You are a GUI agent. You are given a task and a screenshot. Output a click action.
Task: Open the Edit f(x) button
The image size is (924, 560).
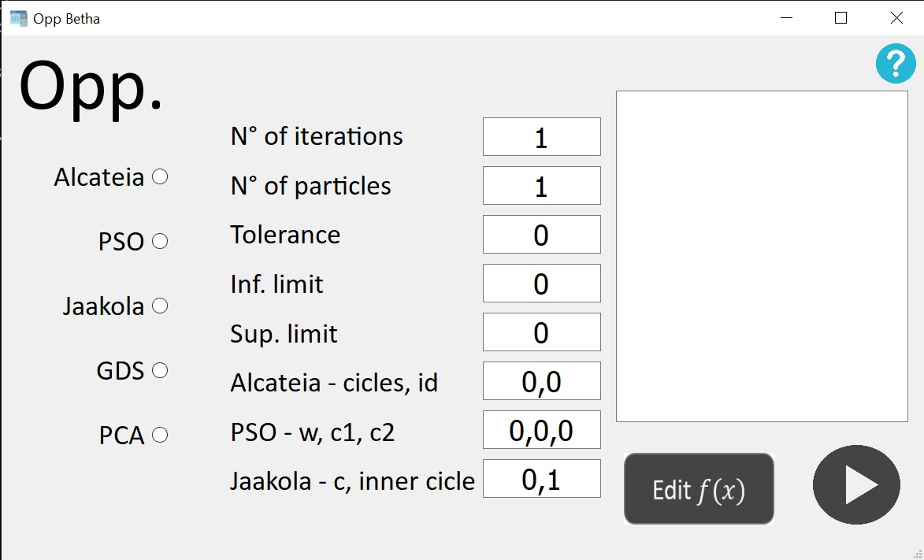point(699,489)
